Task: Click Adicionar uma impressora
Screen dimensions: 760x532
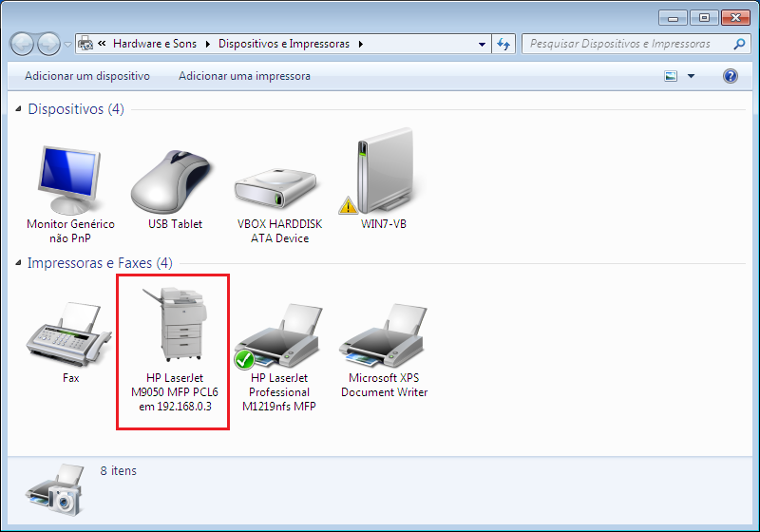Action: tap(244, 76)
